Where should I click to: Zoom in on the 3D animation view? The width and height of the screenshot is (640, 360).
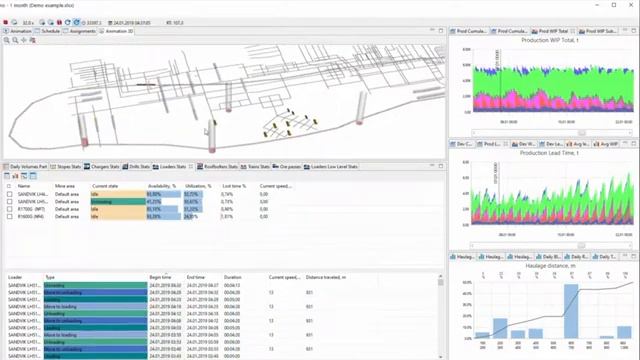click(x=7, y=40)
